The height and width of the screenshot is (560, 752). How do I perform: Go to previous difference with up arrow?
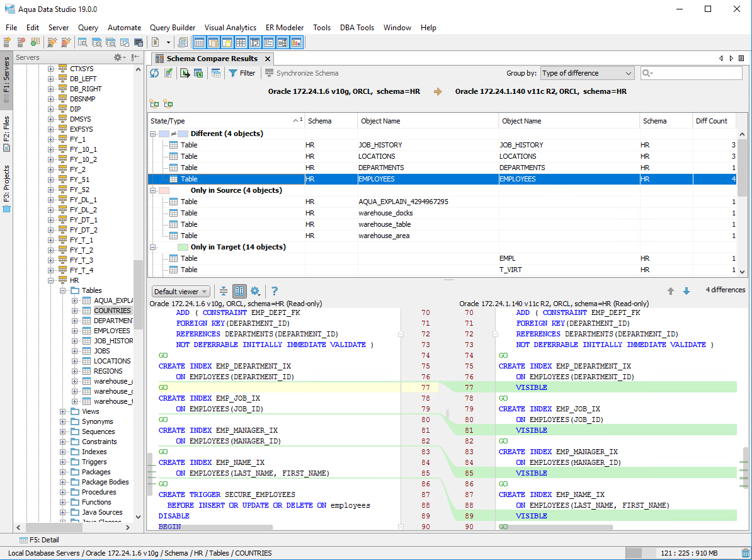671,291
